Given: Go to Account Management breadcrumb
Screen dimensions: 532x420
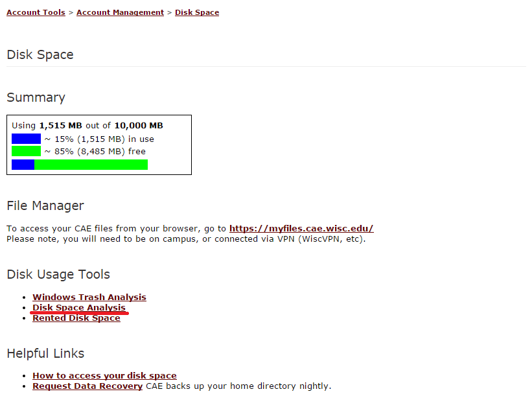Looking at the screenshot, I should pos(120,12).
